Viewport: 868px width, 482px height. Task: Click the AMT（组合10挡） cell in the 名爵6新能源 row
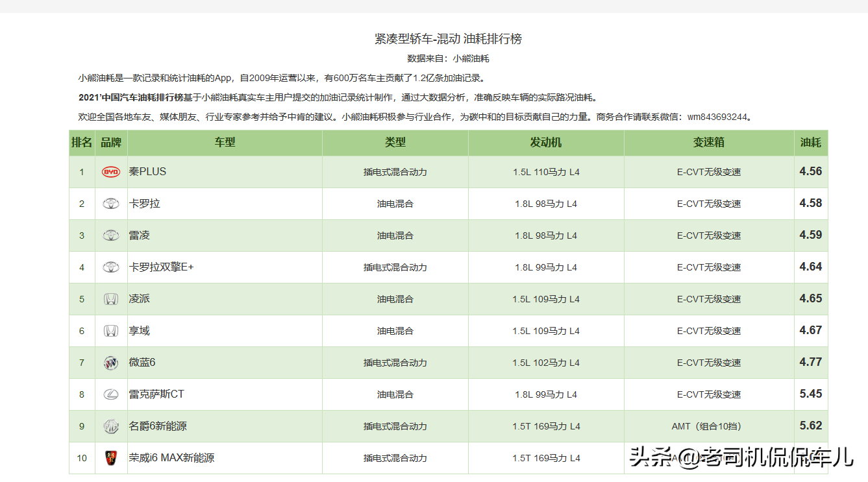pyautogui.click(x=709, y=427)
